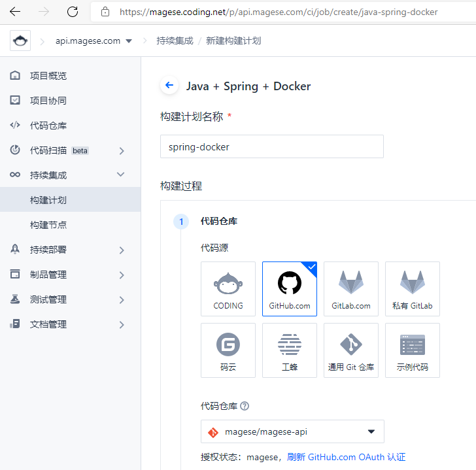This screenshot has height=470, width=476.
Task: Click the 项目概览 home icon
Action: point(15,75)
